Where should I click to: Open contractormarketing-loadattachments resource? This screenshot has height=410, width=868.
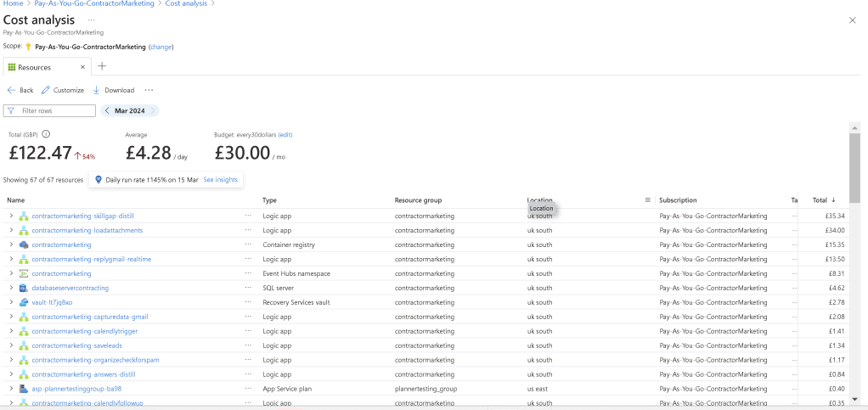coord(87,230)
